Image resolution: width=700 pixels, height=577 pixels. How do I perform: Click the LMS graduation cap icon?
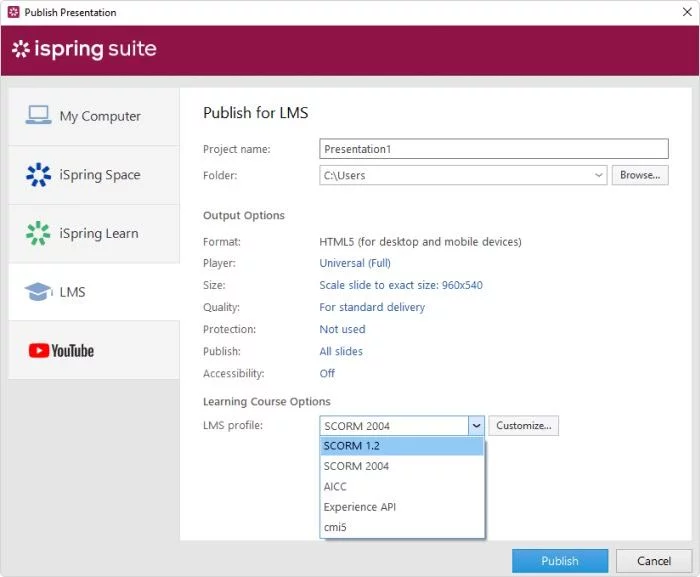[38, 292]
